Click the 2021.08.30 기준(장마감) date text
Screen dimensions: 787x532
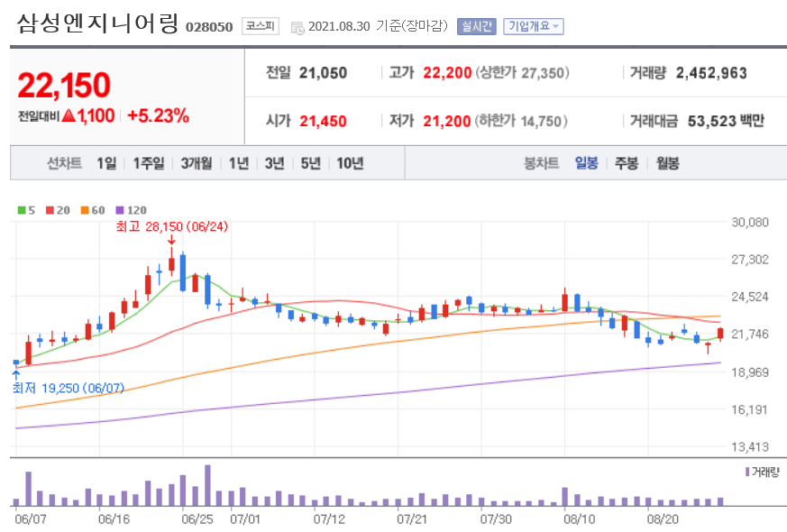[378, 26]
